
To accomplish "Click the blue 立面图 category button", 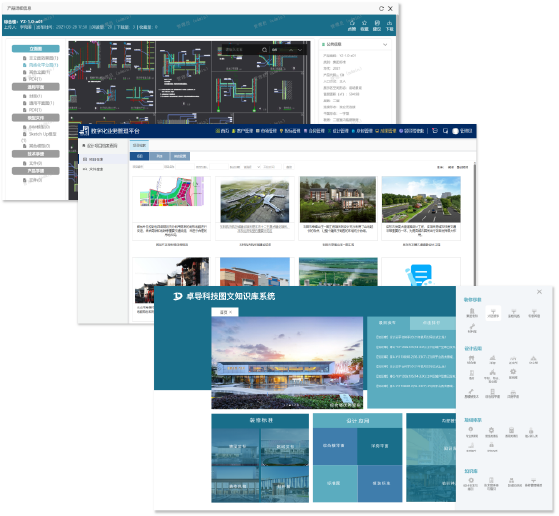I will [36, 48].
